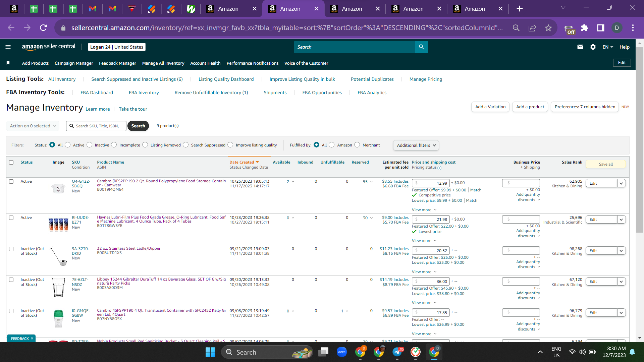
Task: Choose the Search Suppressed status radio
Action: pos(186,145)
